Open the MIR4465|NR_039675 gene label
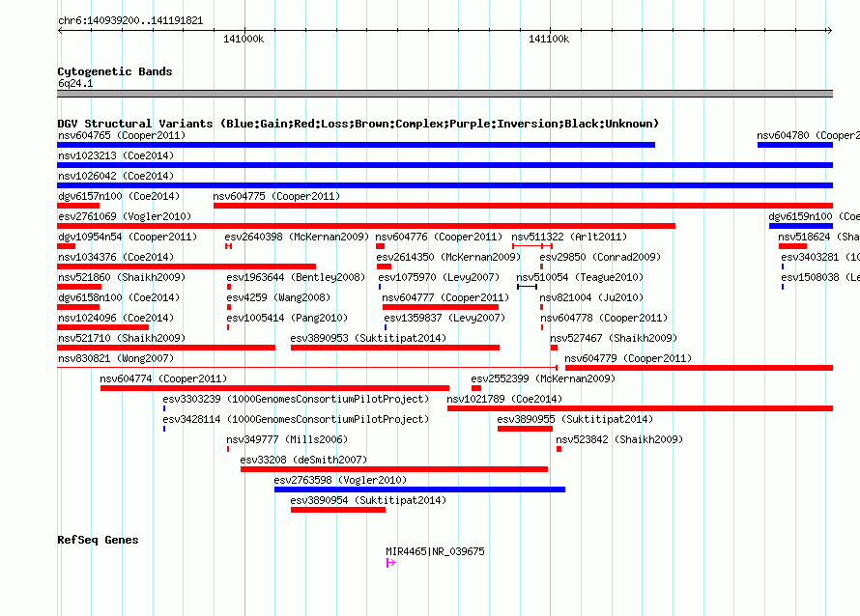 (435, 551)
